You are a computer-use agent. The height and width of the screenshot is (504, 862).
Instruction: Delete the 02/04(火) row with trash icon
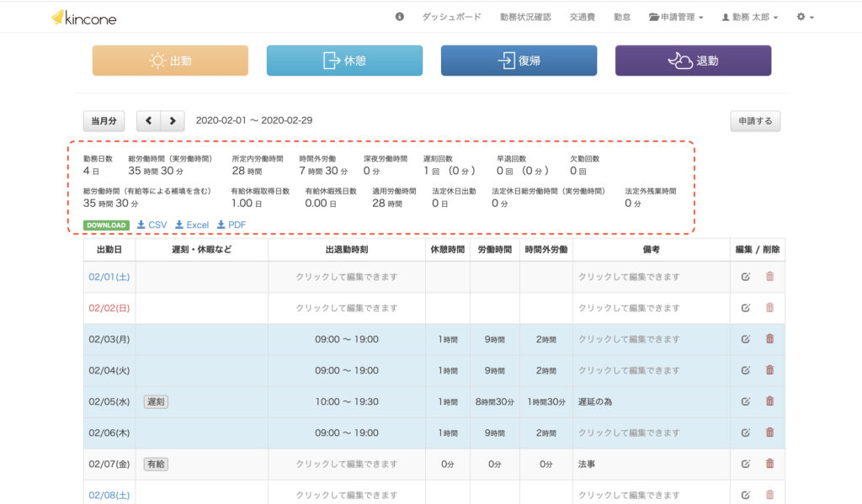pyautogui.click(x=769, y=370)
